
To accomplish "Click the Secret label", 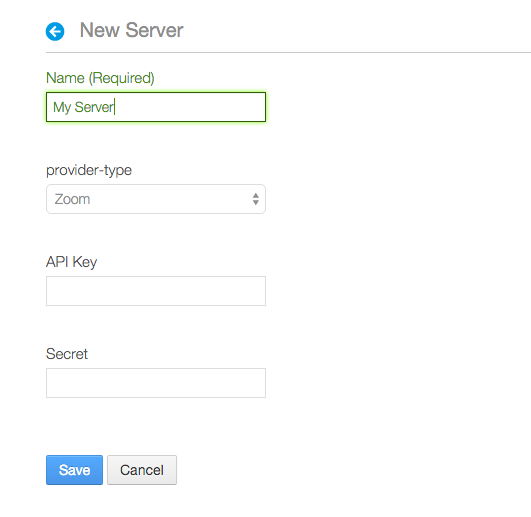I will [67, 354].
